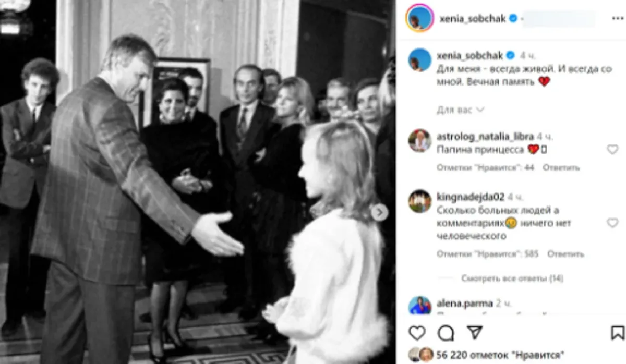The width and height of the screenshot is (626, 364).
Task: Open the three-dot more options menu
Action: [x=618, y=19]
